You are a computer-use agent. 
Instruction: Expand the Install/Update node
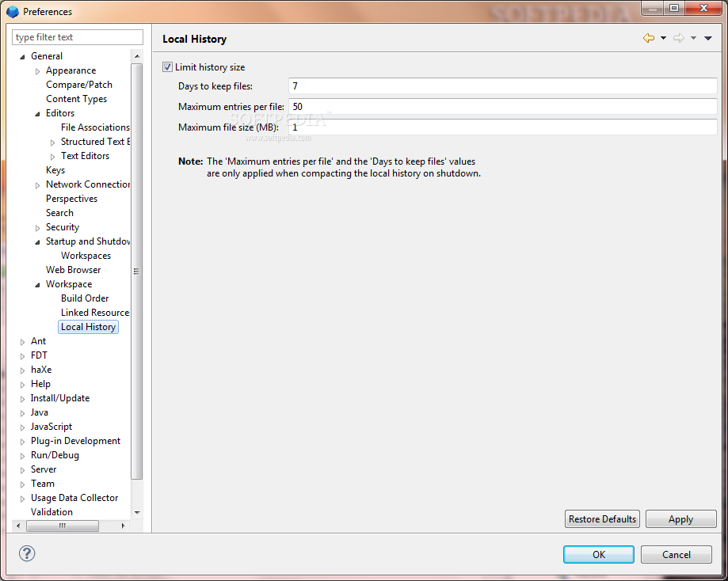point(22,399)
